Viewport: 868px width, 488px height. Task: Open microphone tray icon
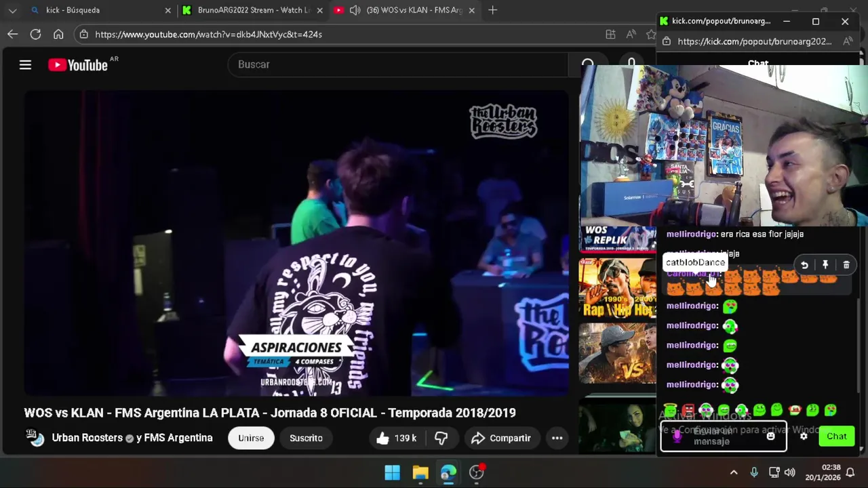coord(754,472)
